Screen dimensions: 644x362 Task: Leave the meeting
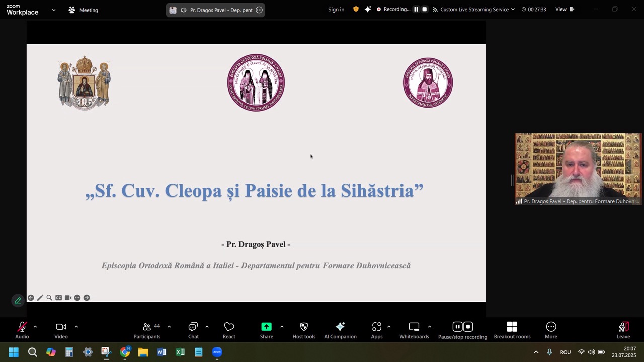tap(623, 330)
